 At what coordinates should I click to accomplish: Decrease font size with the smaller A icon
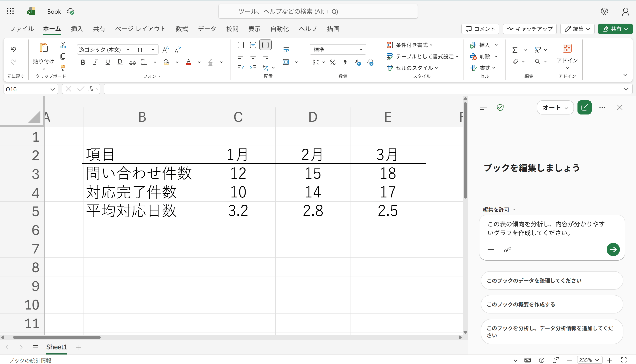point(178,50)
